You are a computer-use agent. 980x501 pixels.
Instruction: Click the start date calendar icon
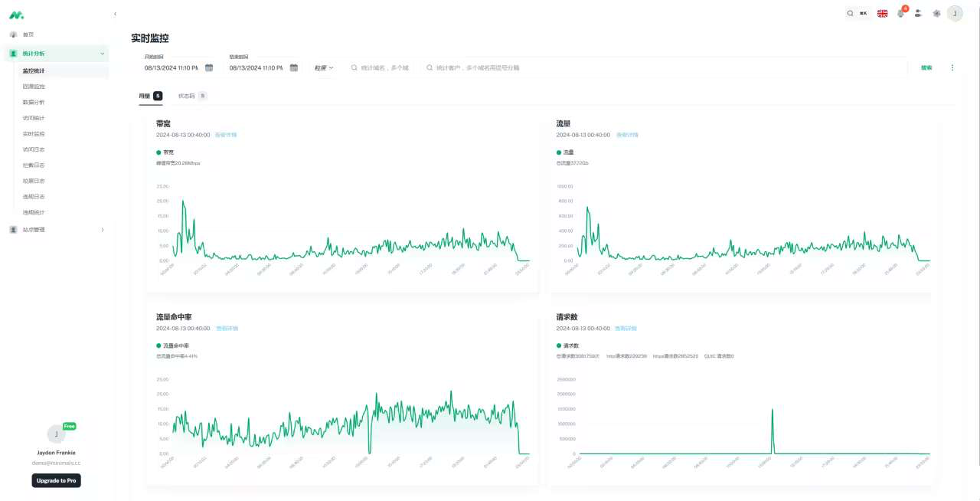coord(209,68)
